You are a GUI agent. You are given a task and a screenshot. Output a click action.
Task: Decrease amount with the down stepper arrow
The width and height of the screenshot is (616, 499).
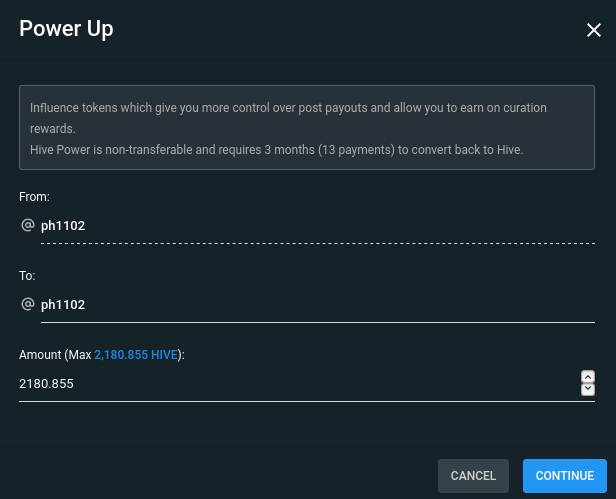pyautogui.click(x=588, y=389)
